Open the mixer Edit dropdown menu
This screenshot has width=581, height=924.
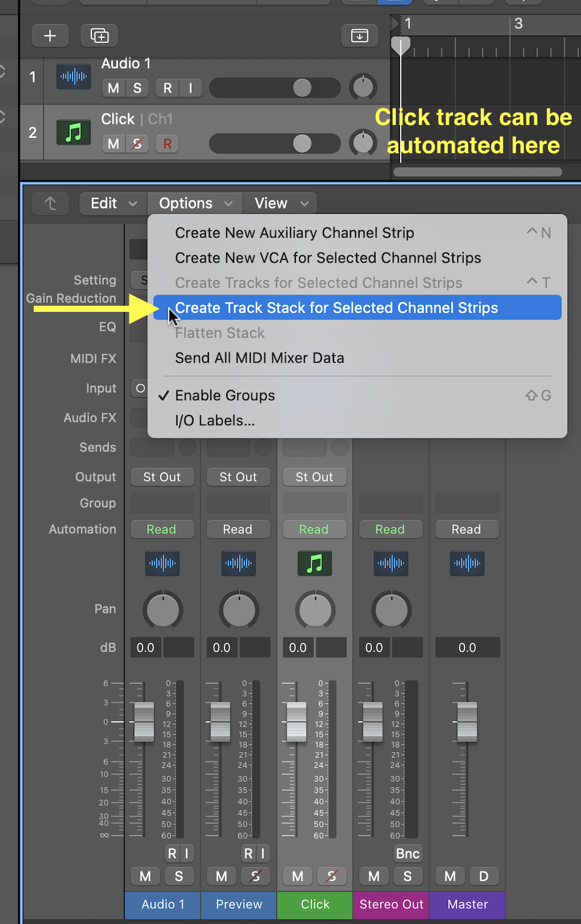pos(113,203)
